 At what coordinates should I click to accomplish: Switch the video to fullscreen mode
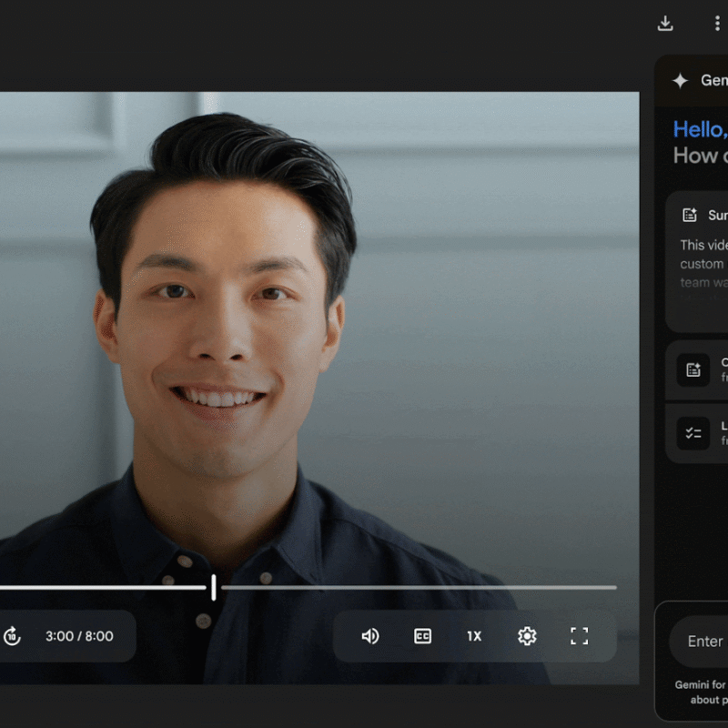[x=579, y=636]
